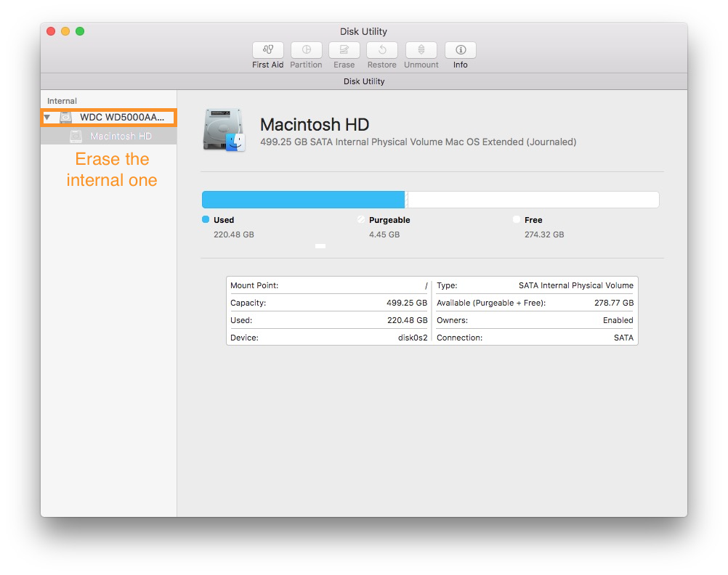Click the Mount Point value in the info table
Viewport: 728px width, 575px height.
click(x=424, y=285)
